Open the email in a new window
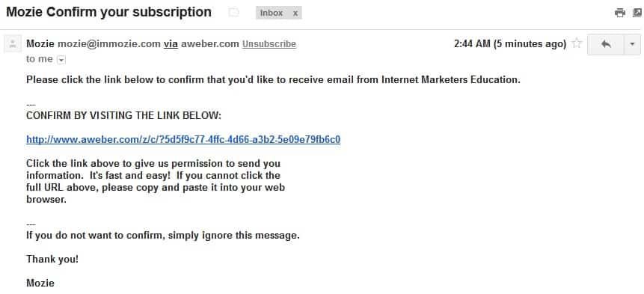The height and width of the screenshot is (294, 644). click(x=638, y=13)
